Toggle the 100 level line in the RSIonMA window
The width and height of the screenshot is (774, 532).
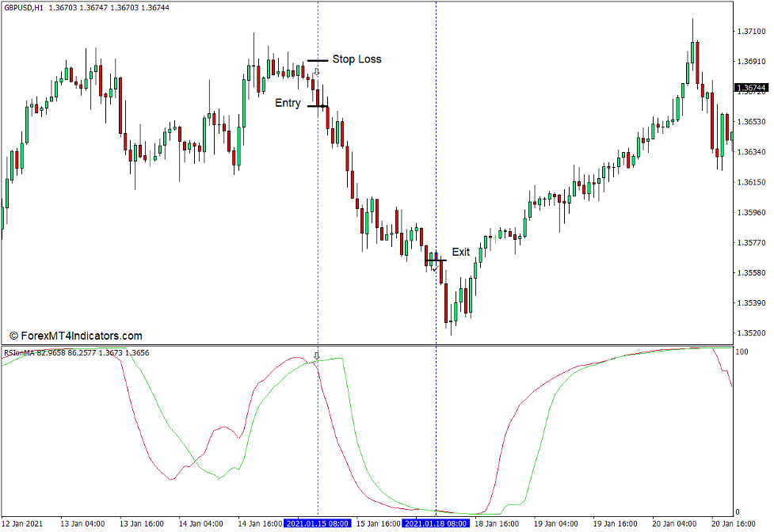coord(555,347)
